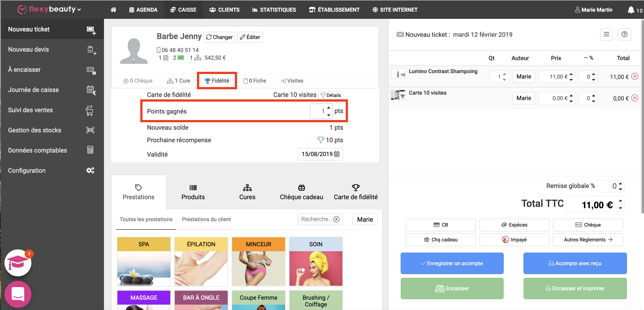The height and width of the screenshot is (310, 644).
Task: Switch to the 0 Chèque client tab
Action: (x=138, y=81)
